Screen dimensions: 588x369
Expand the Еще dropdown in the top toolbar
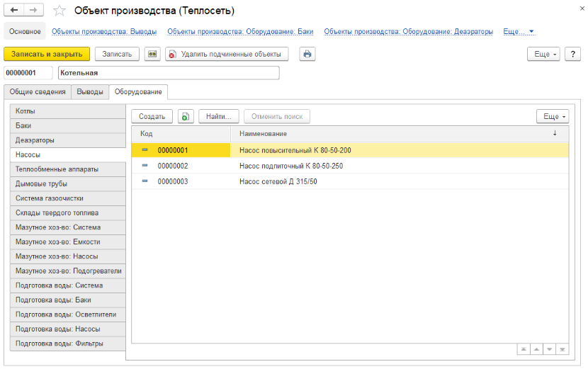(x=543, y=54)
